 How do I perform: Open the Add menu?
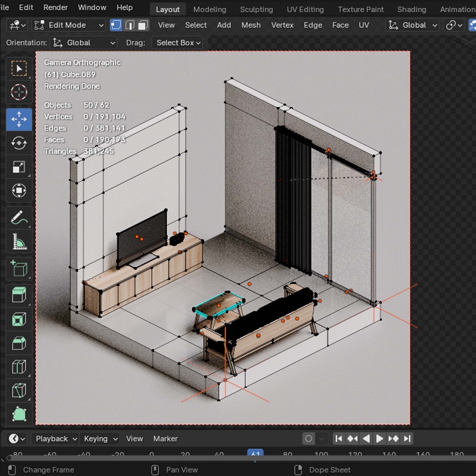click(224, 25)
